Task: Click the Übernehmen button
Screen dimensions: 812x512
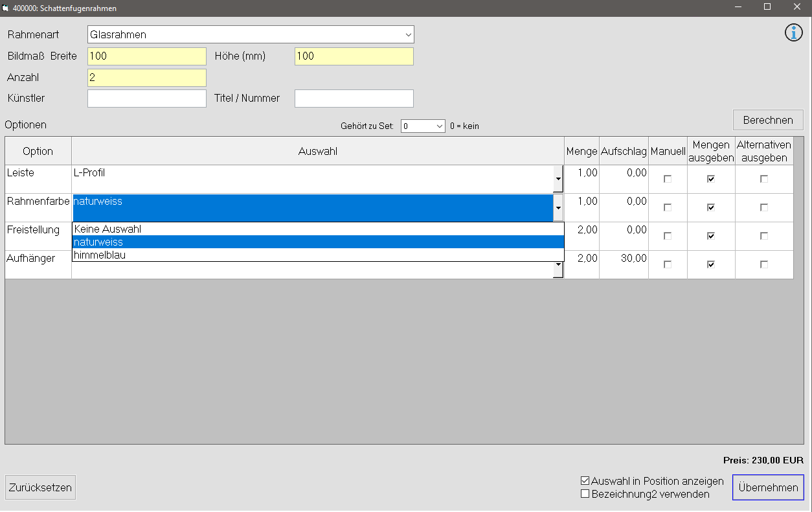Action: pyautogui.click(x=768, y=487)
